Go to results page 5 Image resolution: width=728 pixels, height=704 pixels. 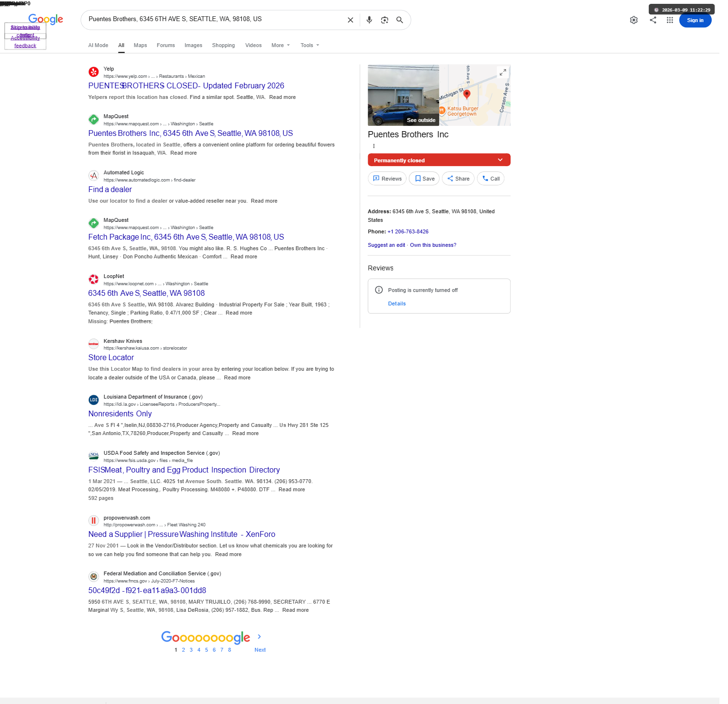tap(206, 650)
